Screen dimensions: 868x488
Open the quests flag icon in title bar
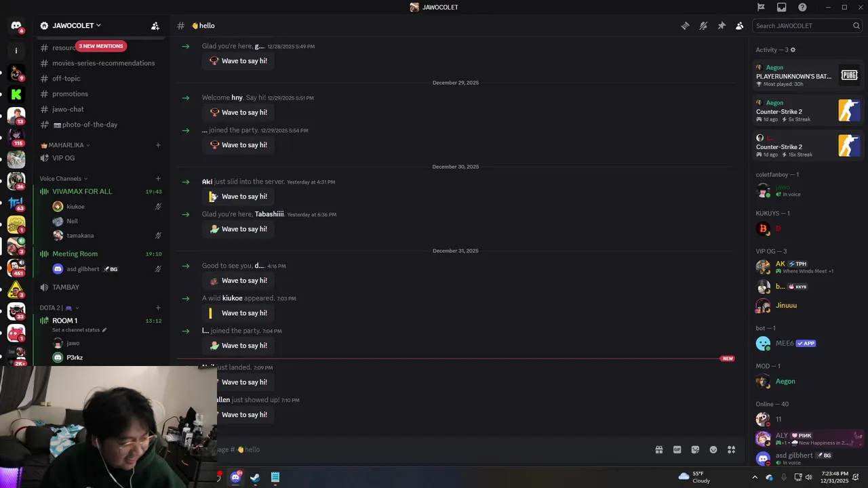click(761, 7)
